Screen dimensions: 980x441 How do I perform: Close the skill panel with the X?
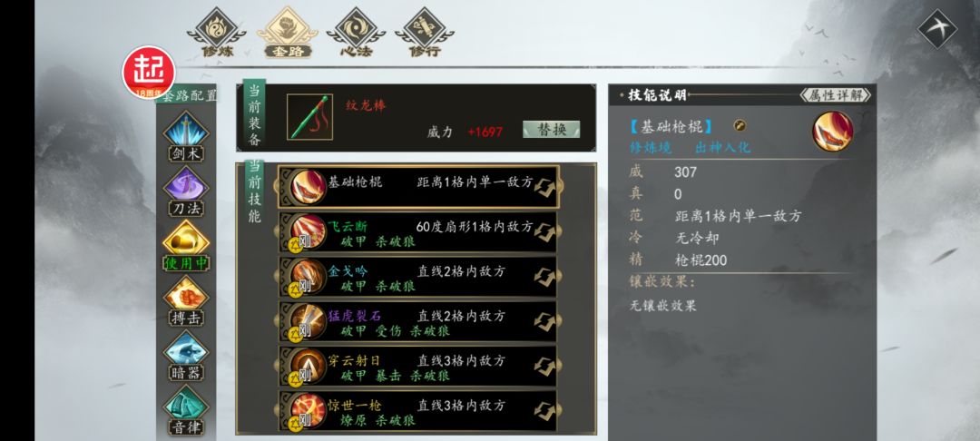coord(937,28)
